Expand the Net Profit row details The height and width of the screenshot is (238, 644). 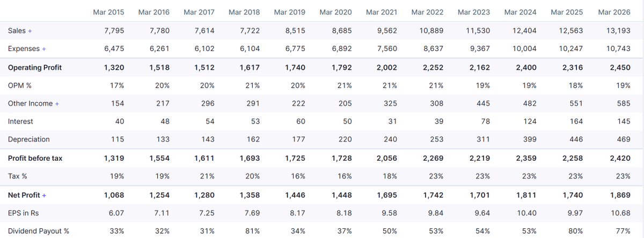(44, 195)
